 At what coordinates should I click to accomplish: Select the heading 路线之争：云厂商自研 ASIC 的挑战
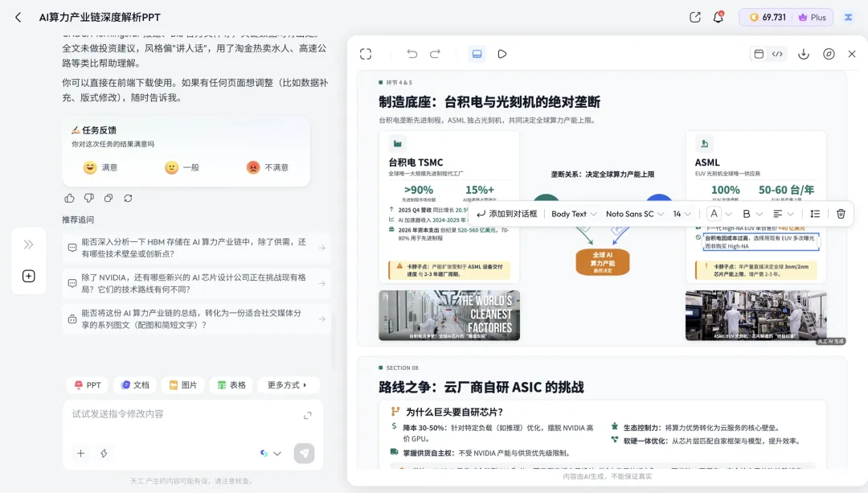(481, 387)
